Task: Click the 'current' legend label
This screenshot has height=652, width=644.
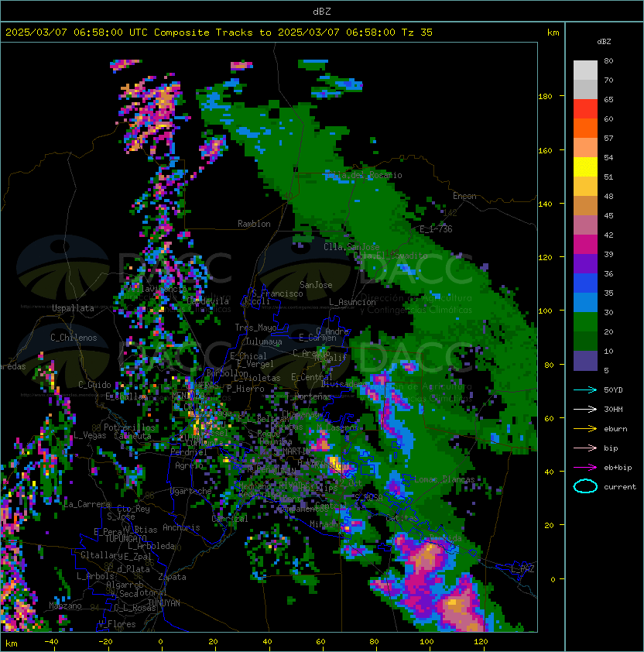Action: [620, 487]
